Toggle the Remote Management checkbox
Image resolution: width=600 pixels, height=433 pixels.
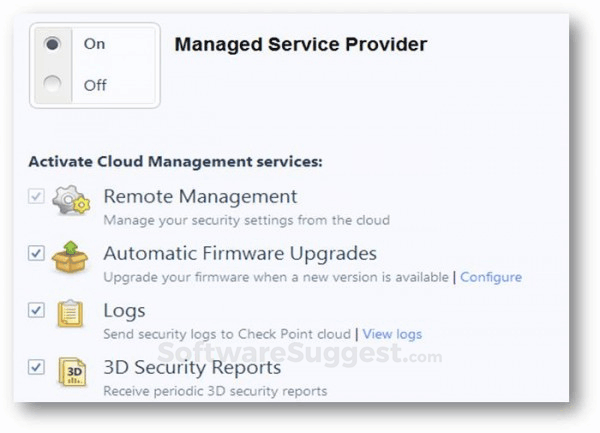point(36,196)
